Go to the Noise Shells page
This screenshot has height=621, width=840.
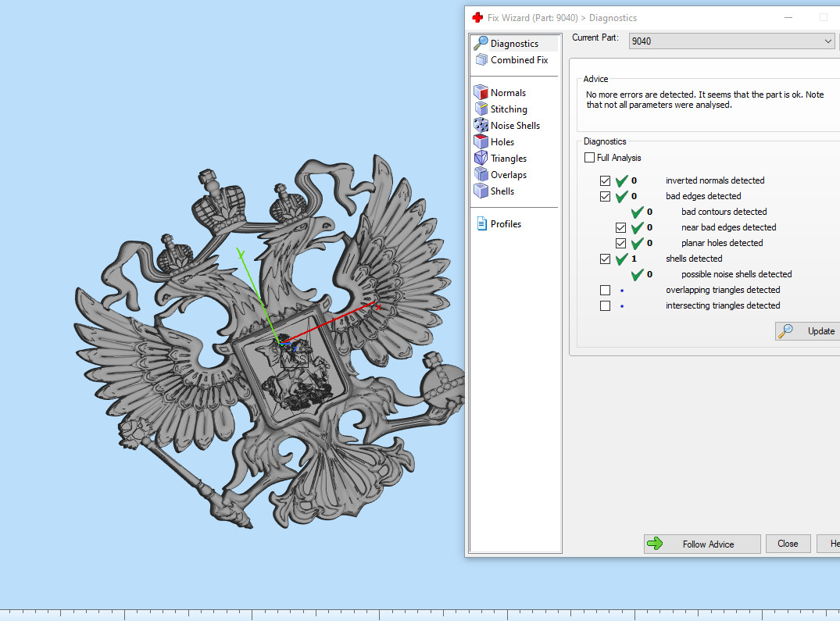pos(516,125)
